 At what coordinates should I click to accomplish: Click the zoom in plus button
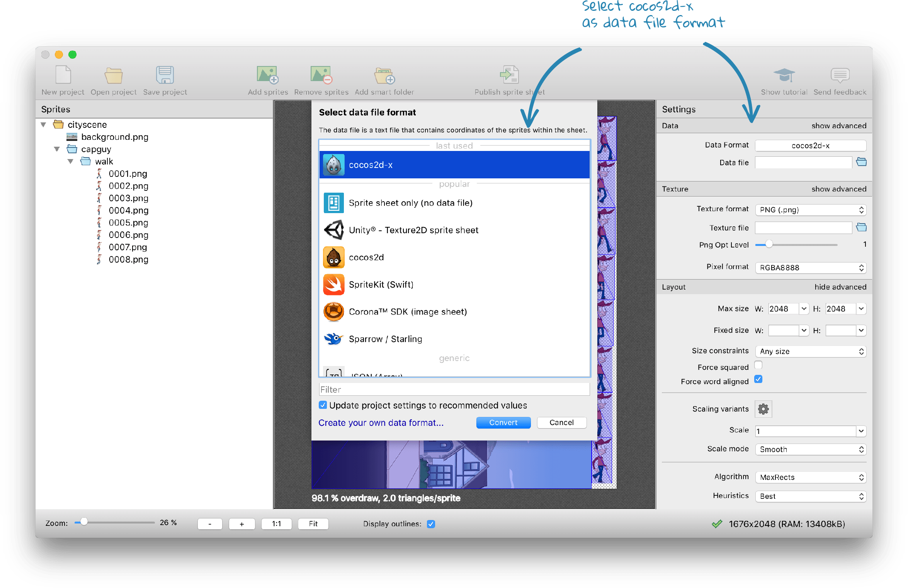242,524
